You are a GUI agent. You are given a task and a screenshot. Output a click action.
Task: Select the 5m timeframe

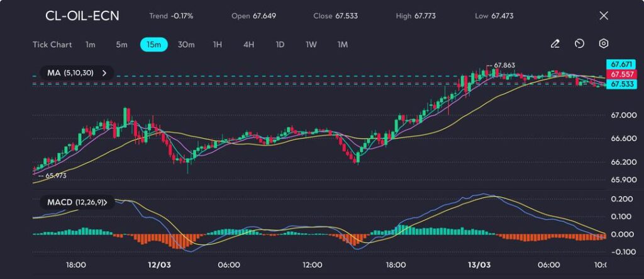(x=121, y=45)
